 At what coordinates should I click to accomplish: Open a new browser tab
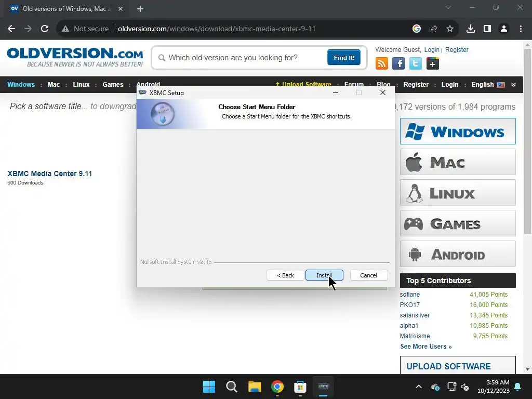(140, 9)
